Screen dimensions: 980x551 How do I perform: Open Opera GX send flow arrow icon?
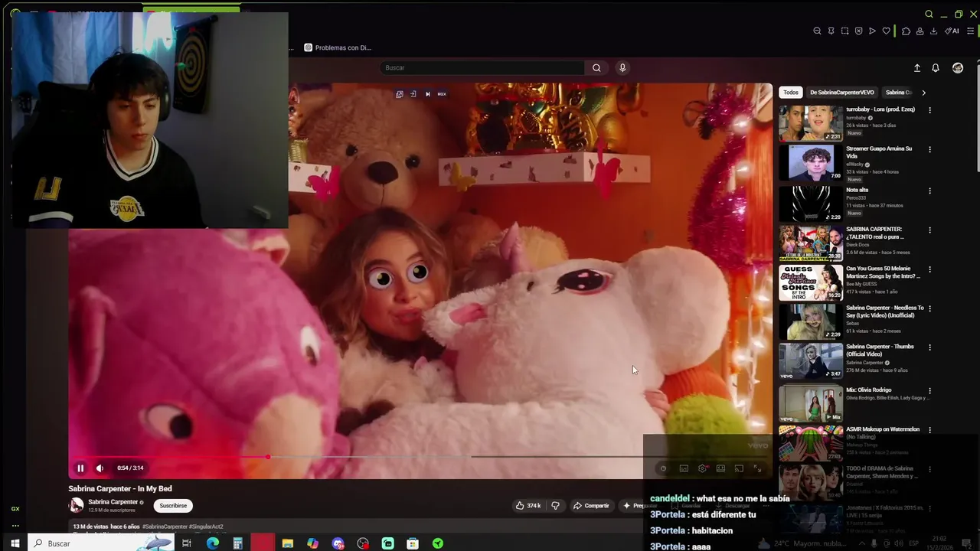872,31
